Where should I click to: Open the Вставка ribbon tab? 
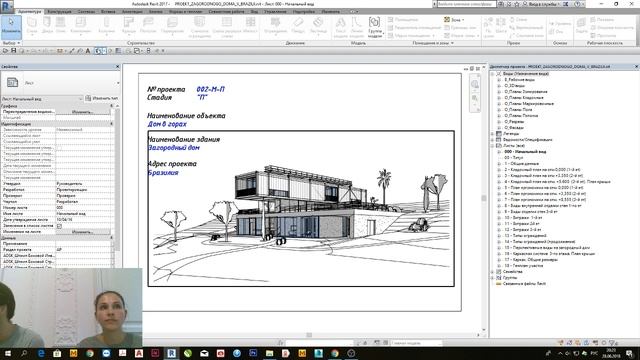[108, 12]
